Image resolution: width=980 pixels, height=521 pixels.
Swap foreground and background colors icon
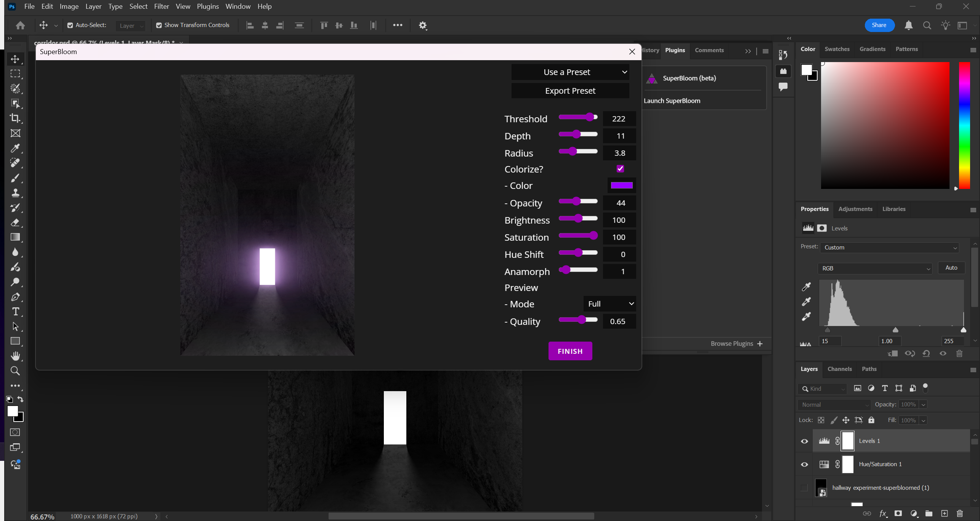20,399
